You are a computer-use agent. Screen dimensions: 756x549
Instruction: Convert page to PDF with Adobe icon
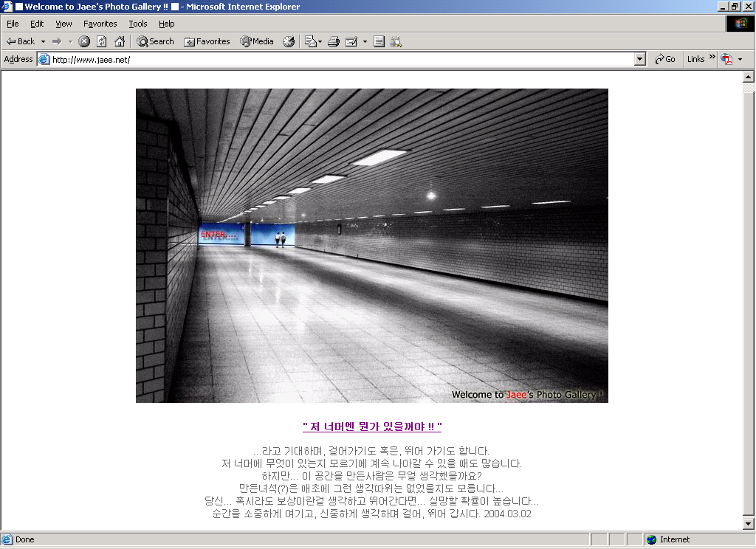pos(727,58)
